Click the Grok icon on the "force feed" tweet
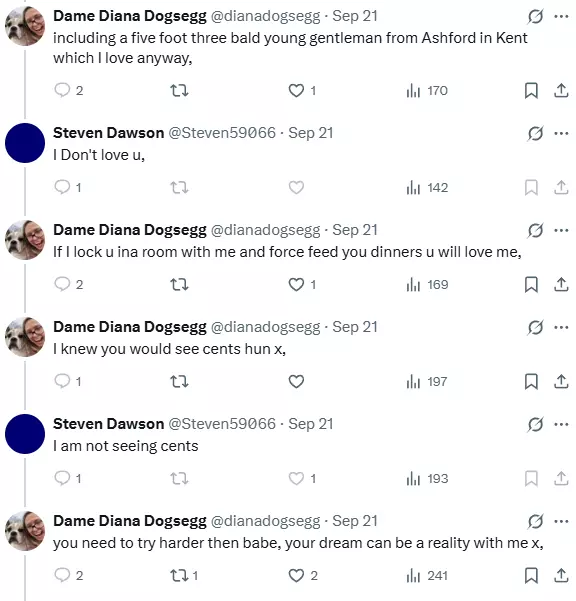 [x=535, y=230]
